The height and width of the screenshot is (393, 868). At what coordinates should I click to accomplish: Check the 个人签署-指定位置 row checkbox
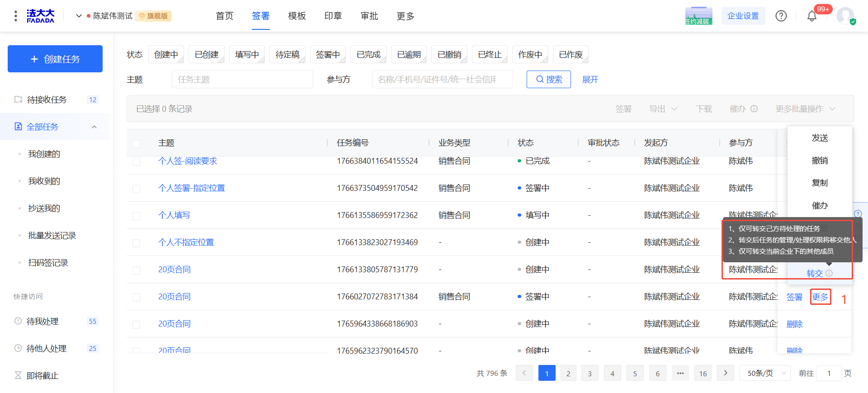(136, 189)
